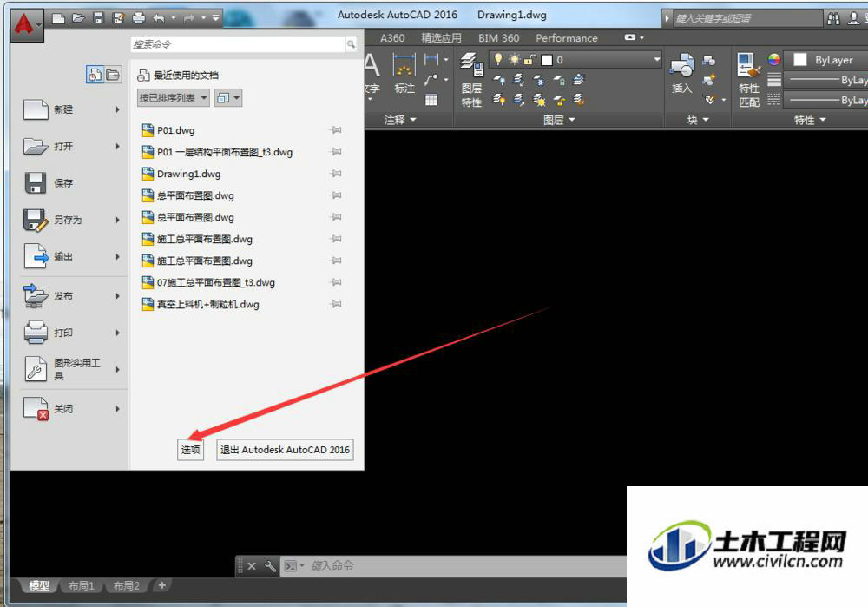The width and height of the screenshot is (868, 607).
Task: Switch to the Performance ribbon tab
Action: pos(566,38)
